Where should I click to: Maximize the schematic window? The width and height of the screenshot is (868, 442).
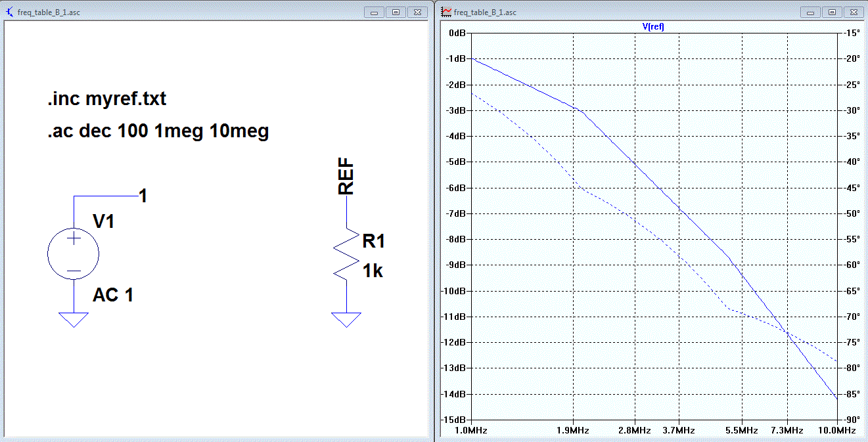click(396, 12)
